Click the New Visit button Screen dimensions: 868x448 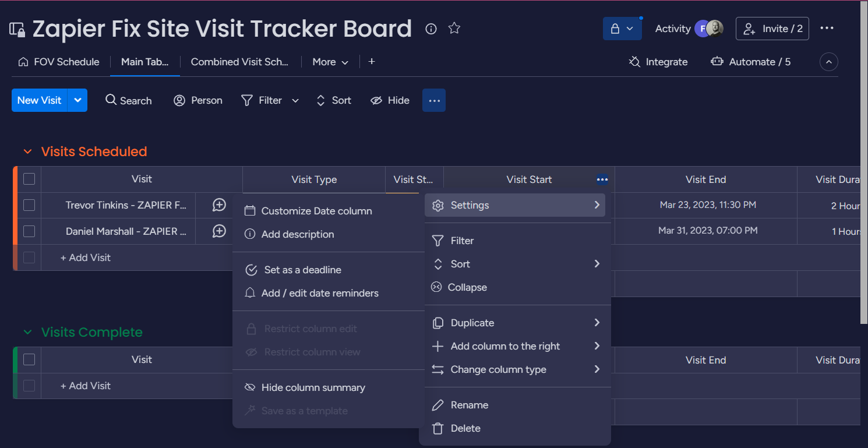point(40,100)
